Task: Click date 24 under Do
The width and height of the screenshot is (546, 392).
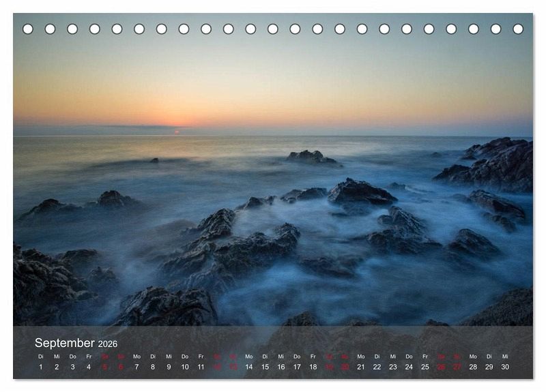Action: click(x=409, y=367)
